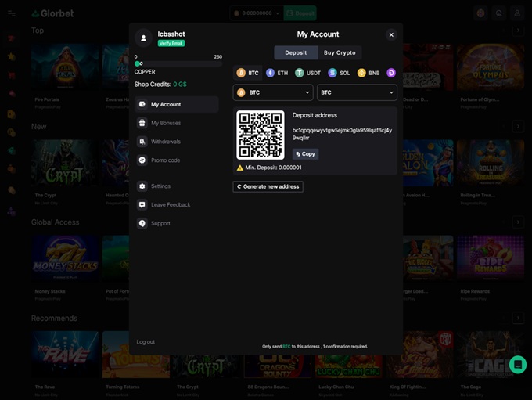Select ETH currency chip
This screenshot has width=532, height=400.
[x=277, y=73]
